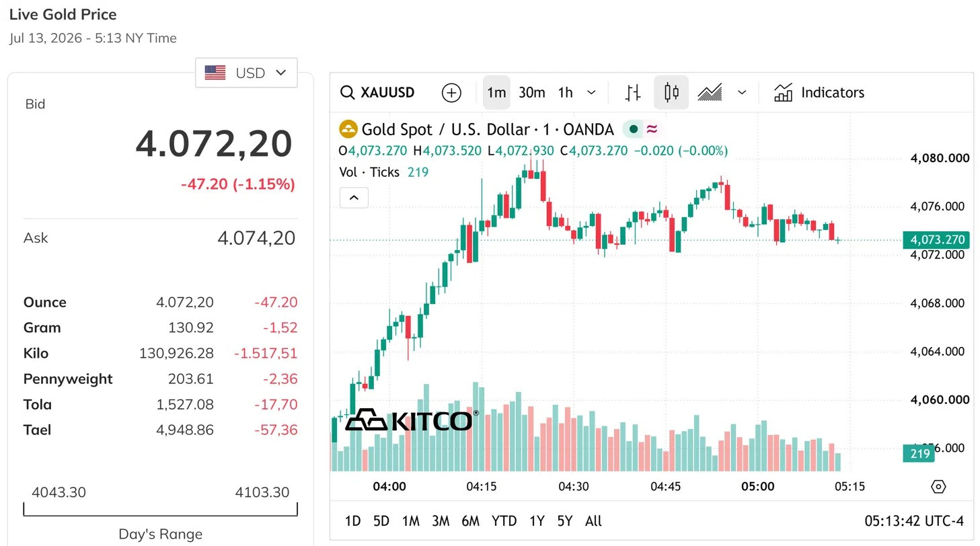This screenshot has width=980, height=546.
Task: Open the XAUUSD symbol search
Action: pyautogui.click(x=377, y=92)
